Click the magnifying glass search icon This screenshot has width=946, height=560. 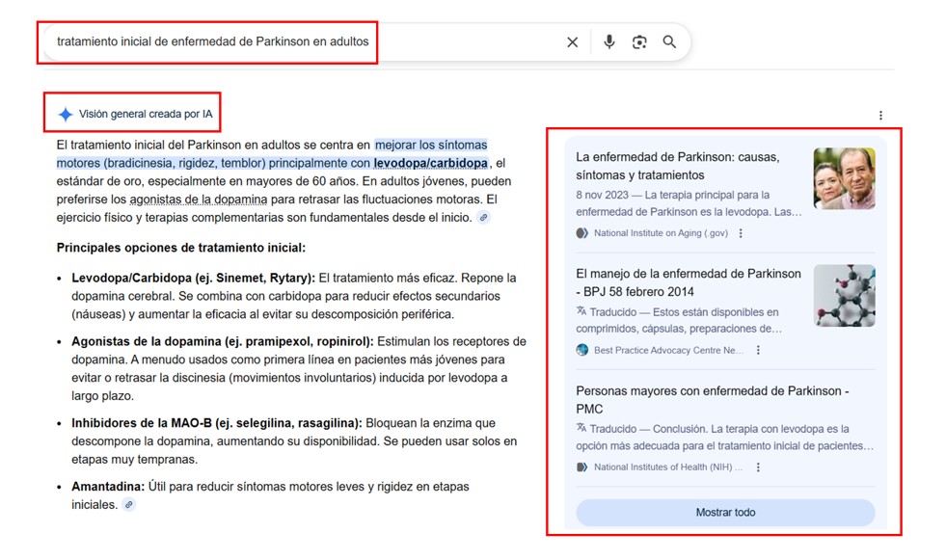click(669, 42)
